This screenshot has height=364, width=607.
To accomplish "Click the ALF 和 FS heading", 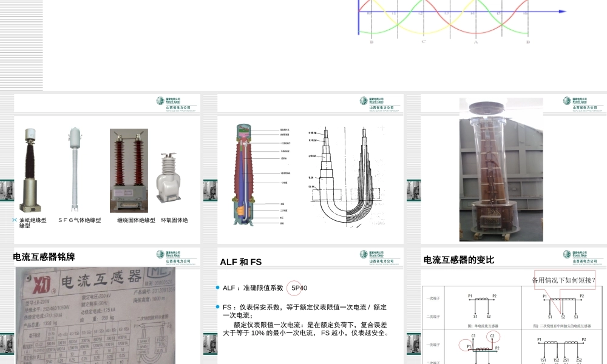I will tap(241, 262).
